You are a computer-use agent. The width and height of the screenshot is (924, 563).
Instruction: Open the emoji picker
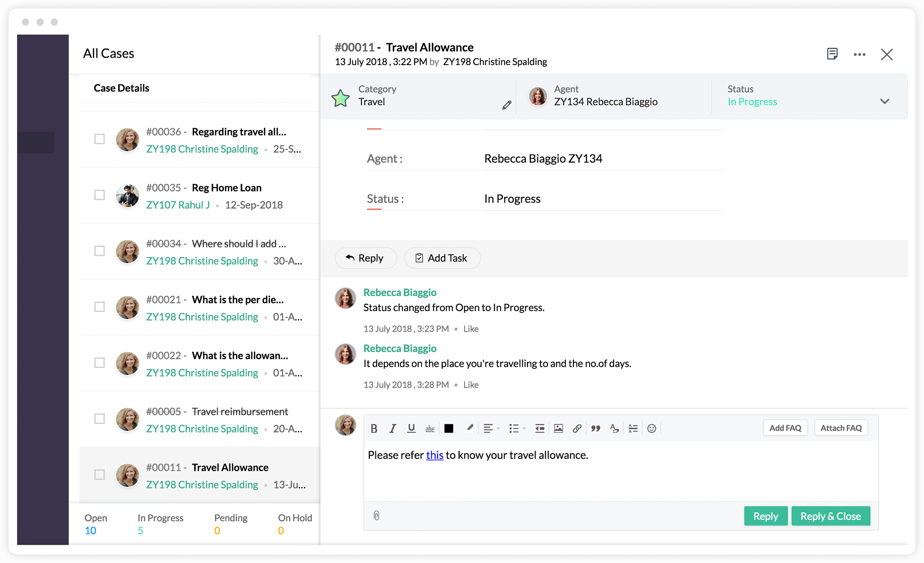point(652,428)
